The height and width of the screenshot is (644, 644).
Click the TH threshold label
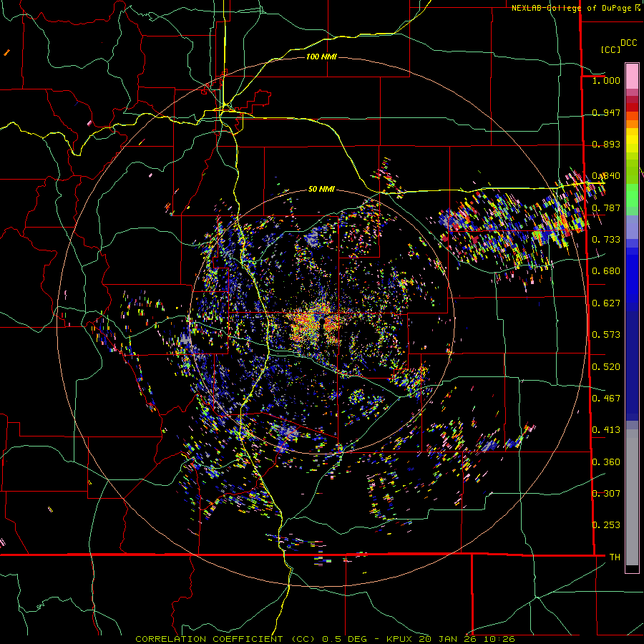[615, 557]
